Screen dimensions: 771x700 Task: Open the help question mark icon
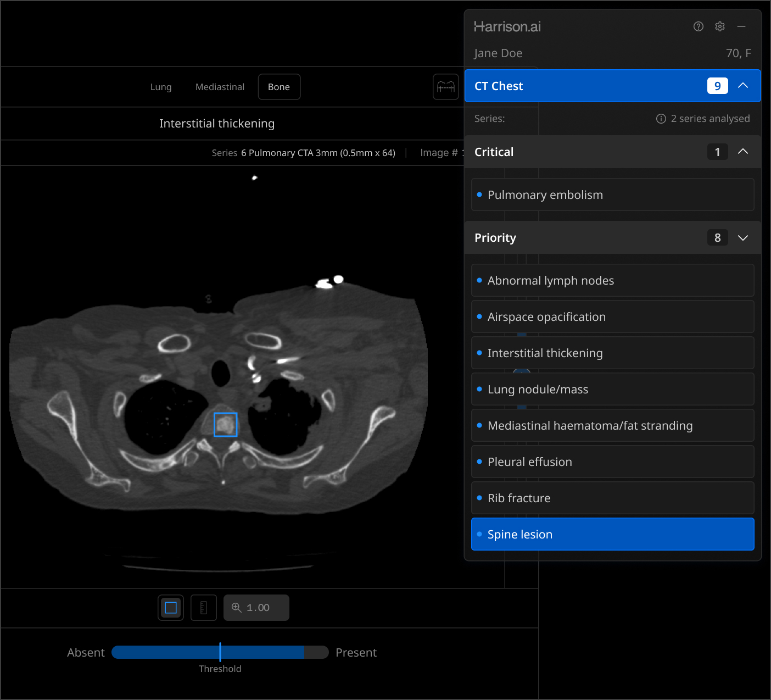pyautogui.click(x=698, y=26)
